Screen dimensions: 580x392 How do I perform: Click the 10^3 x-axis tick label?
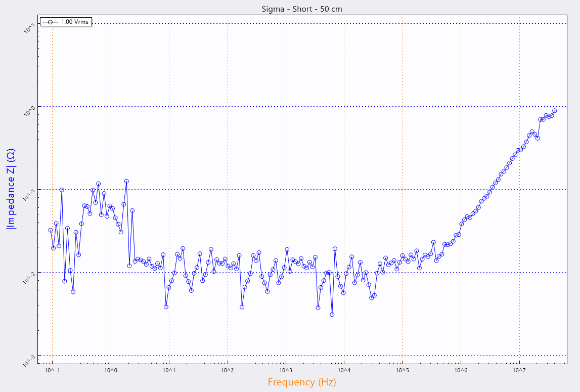click(286, 370)
